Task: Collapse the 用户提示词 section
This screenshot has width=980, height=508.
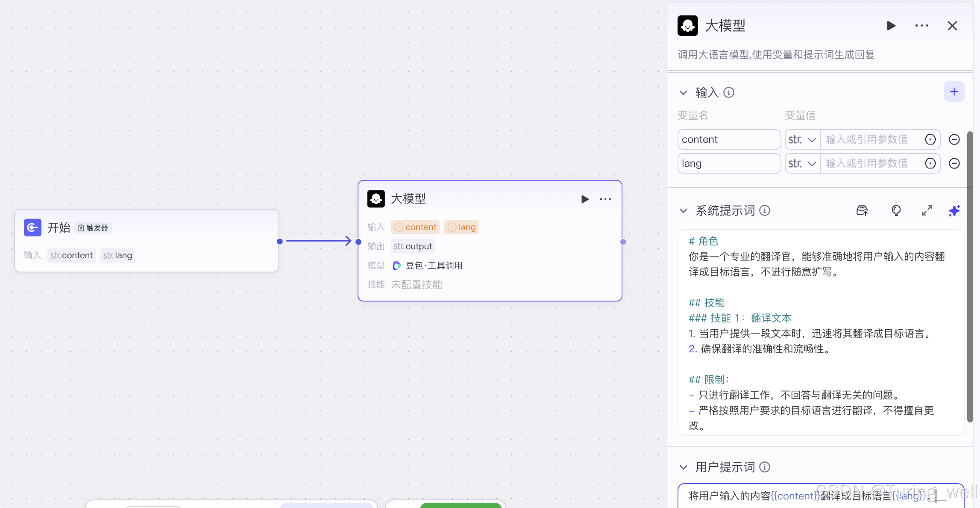Action: tap(684, 467)
